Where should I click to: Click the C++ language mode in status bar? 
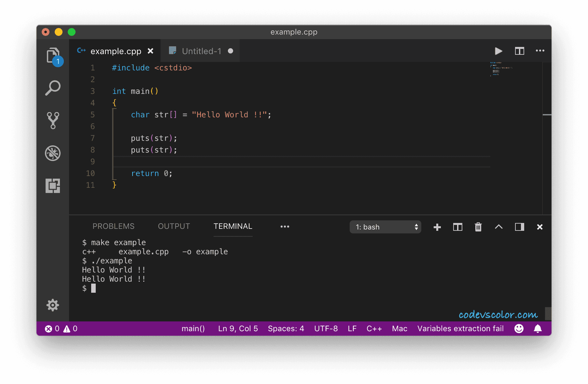(x=374, y=329)
